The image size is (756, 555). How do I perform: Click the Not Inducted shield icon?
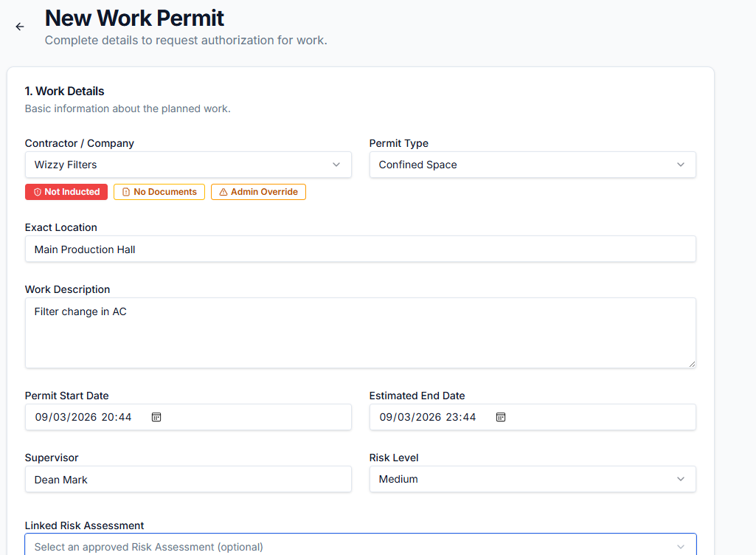[38, 192]
